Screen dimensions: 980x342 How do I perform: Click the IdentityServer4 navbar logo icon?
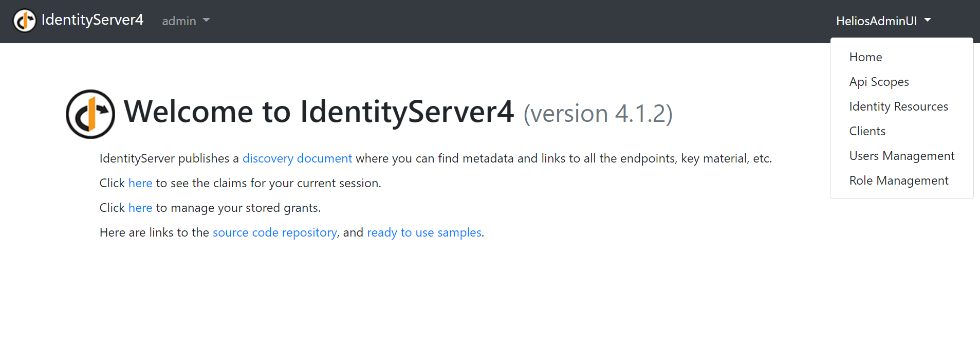(25, 21)
